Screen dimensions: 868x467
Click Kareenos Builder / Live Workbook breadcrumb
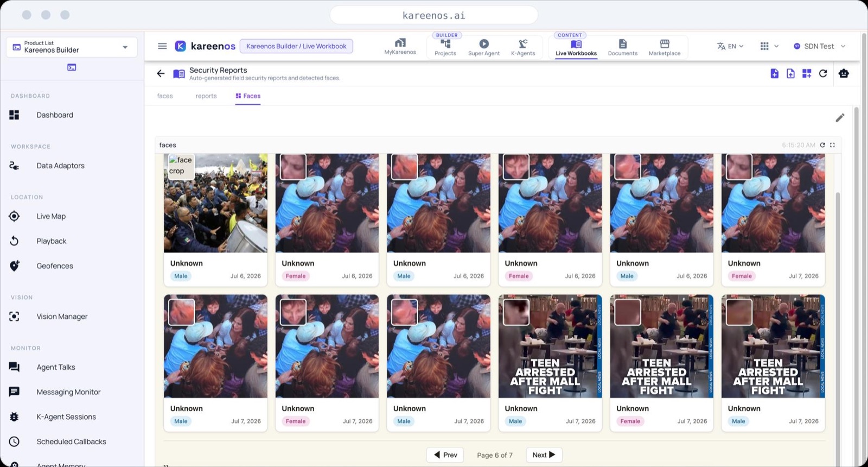coord(296,46)
